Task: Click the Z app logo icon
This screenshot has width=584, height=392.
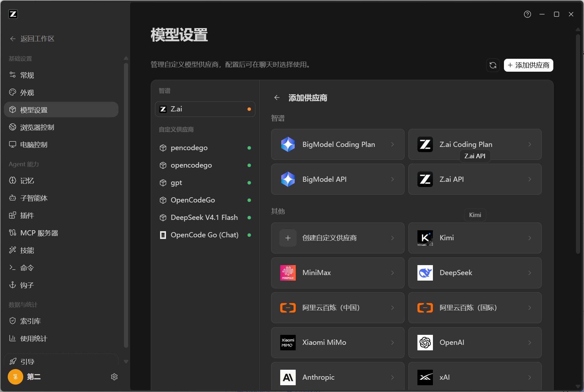Action: click(x=13, y=14)
